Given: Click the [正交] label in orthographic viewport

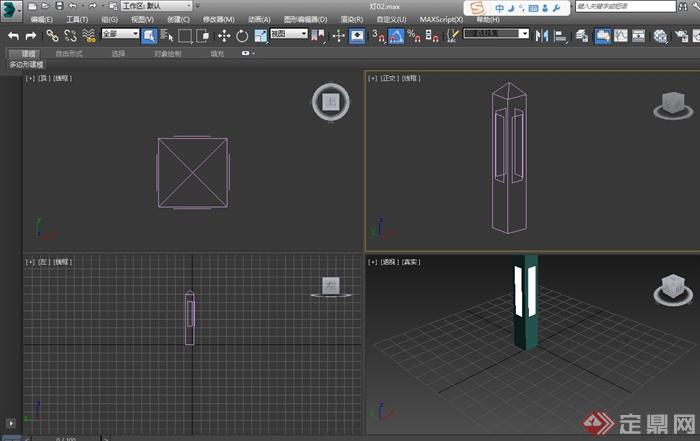Looking at the screenshot, I should pos(389,78).
